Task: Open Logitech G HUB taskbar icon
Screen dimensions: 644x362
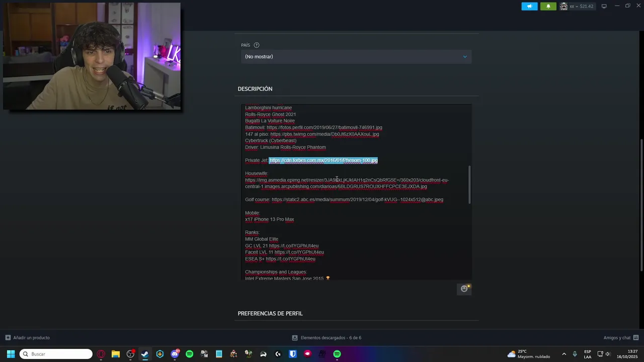Action: click(x=278, y=354)
